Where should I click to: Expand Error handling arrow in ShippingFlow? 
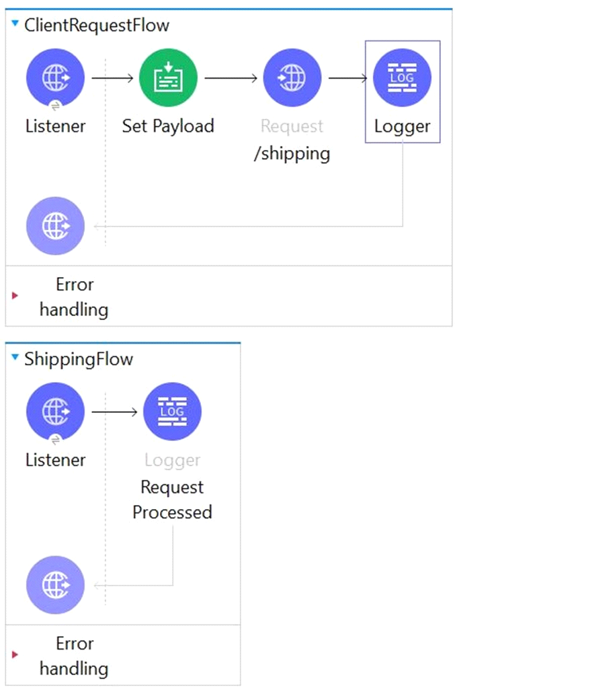[15, 655]
